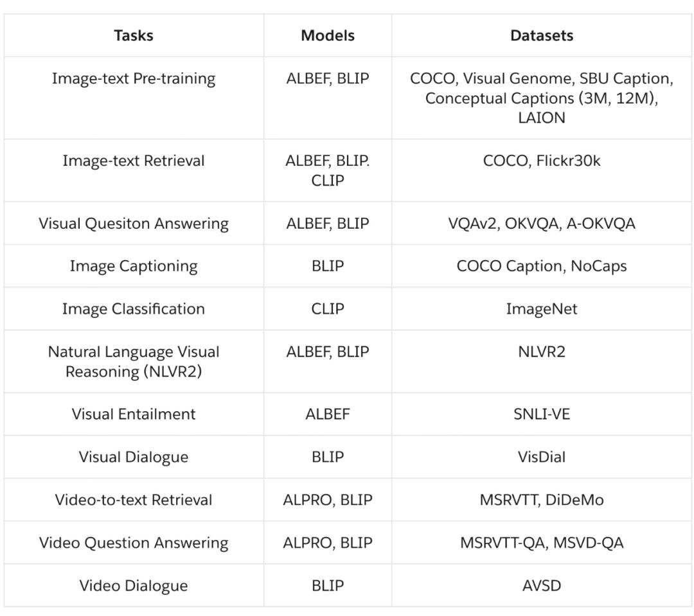Viewport: 694px width, 616px height.
Task: Click the Image-text Retrieval task cell
Action: coord(134,161)
